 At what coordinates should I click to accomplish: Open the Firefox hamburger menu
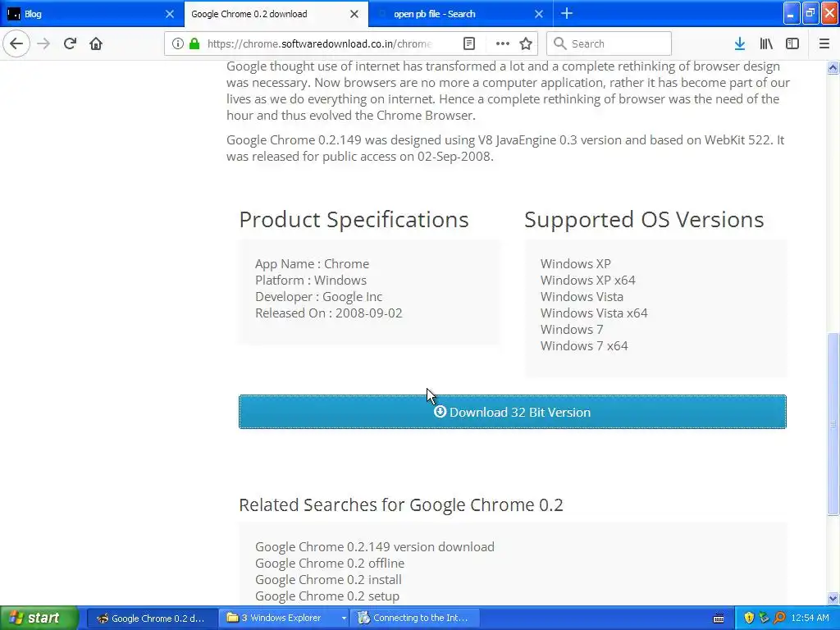(x=824, y=43)
